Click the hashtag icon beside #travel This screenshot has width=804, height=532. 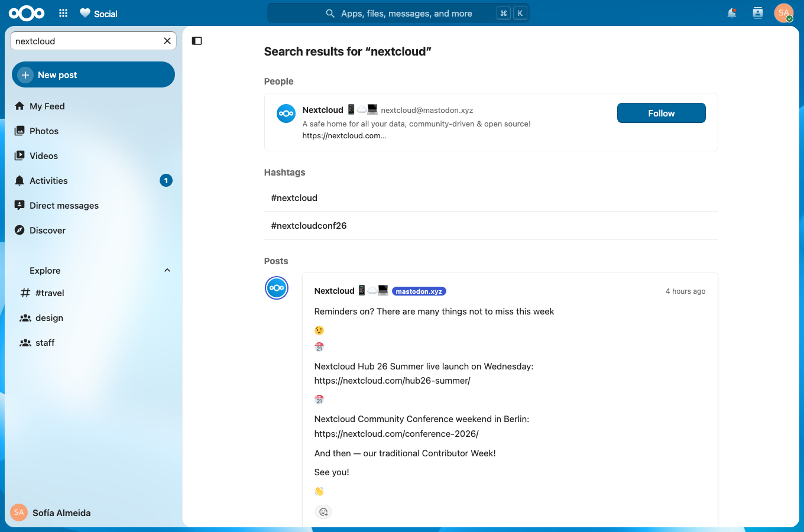point(25,293)
